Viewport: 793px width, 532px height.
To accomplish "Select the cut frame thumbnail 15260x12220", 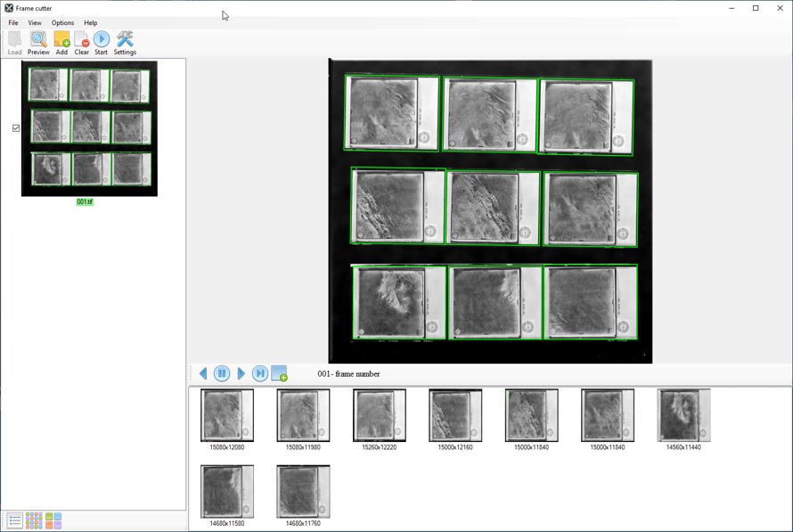I will [x=380, y=415].
